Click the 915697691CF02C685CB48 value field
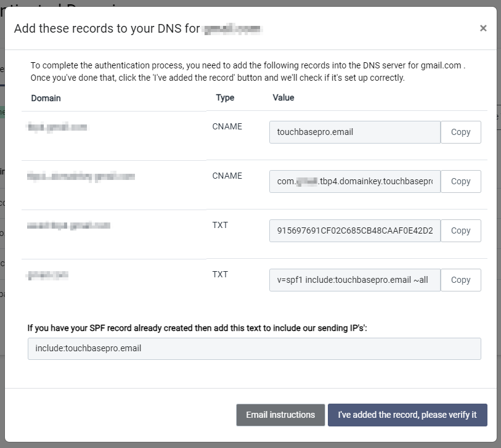 [355, 230]
